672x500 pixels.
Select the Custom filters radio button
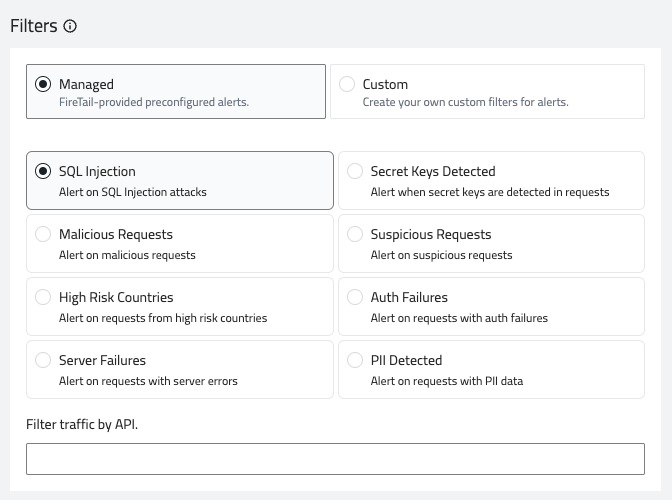pos(347,85)
